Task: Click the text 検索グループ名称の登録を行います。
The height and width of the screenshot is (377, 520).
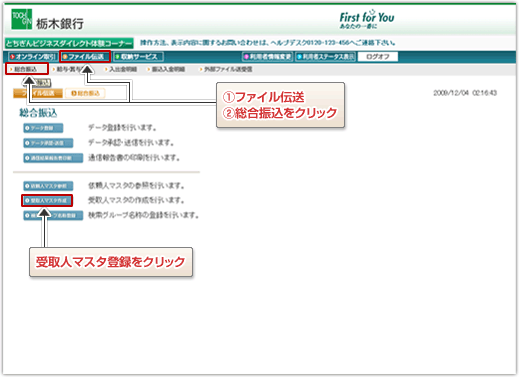Action: point(143,215)
